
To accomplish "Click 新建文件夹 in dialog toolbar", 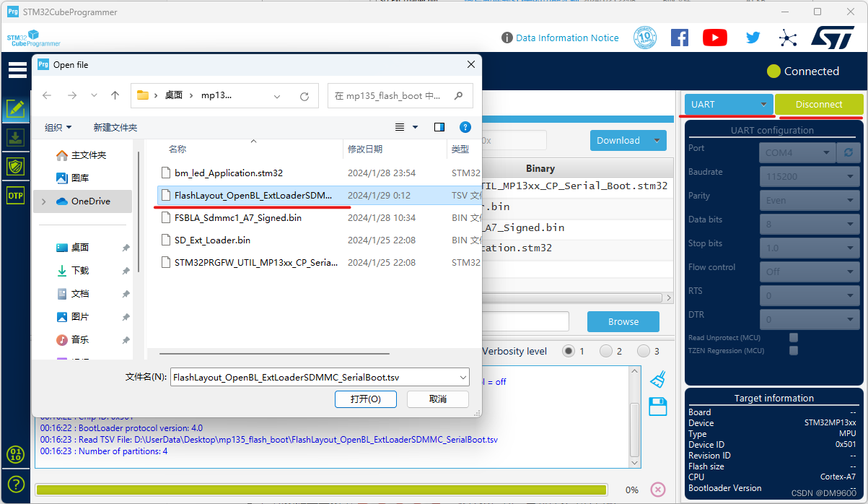I will point(115,127).
